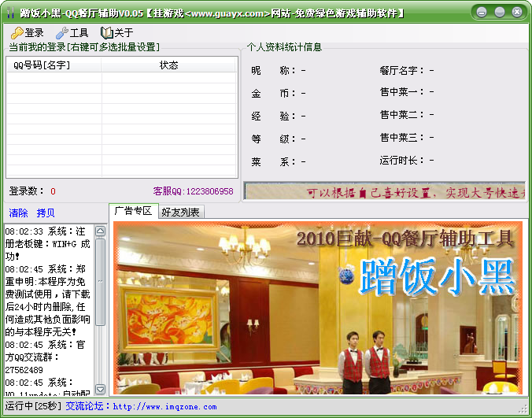Click the 金币 field label
The height and width of the screenshot is (418, 532).
(273, 94)
